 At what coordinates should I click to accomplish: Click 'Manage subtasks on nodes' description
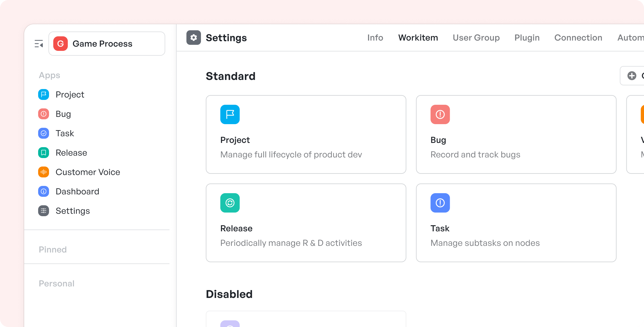485,243
